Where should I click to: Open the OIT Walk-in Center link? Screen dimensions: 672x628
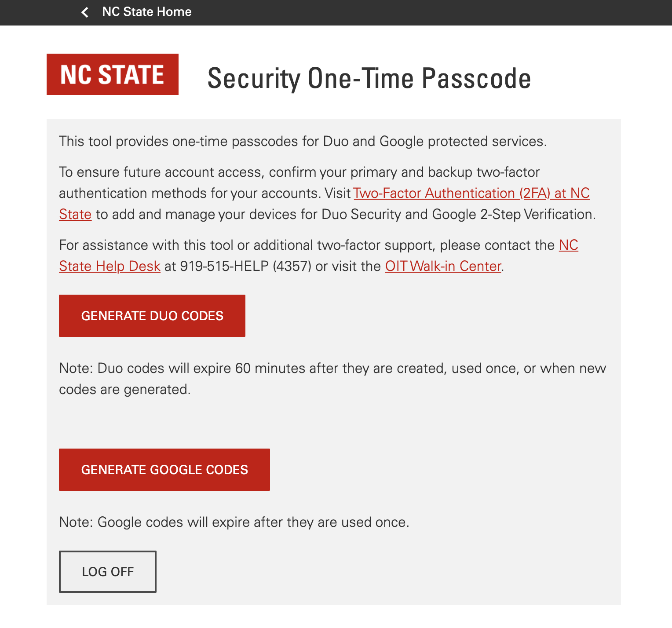click(x=443, y=267)
